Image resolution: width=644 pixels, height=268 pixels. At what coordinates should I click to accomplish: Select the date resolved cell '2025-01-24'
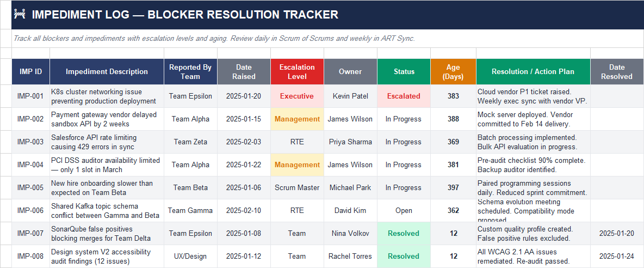(617, 257)
